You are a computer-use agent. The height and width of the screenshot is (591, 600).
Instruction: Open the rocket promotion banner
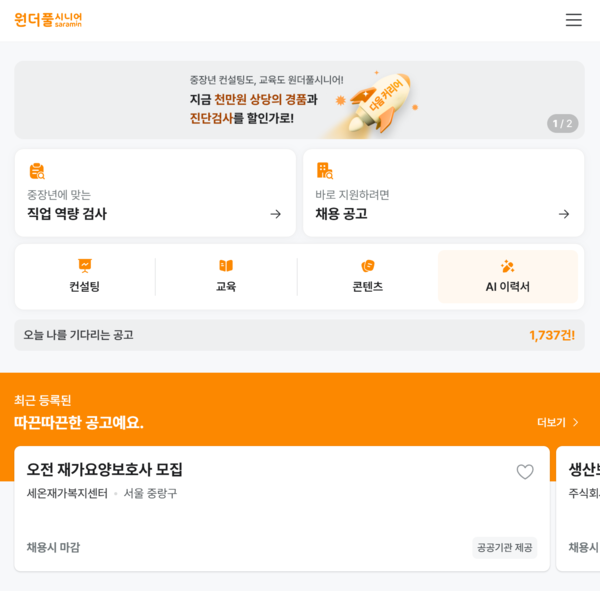(299, 100)
